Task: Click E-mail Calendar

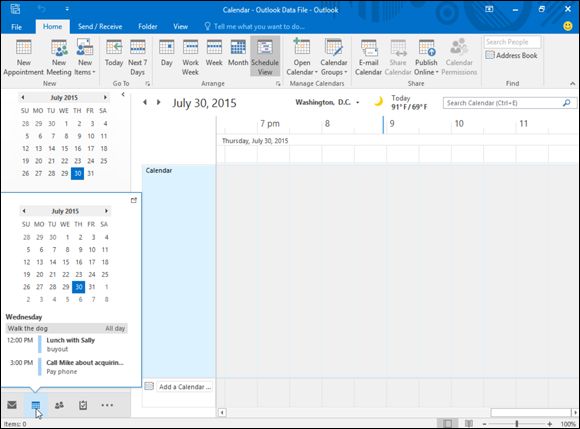Action: point(368,57)
